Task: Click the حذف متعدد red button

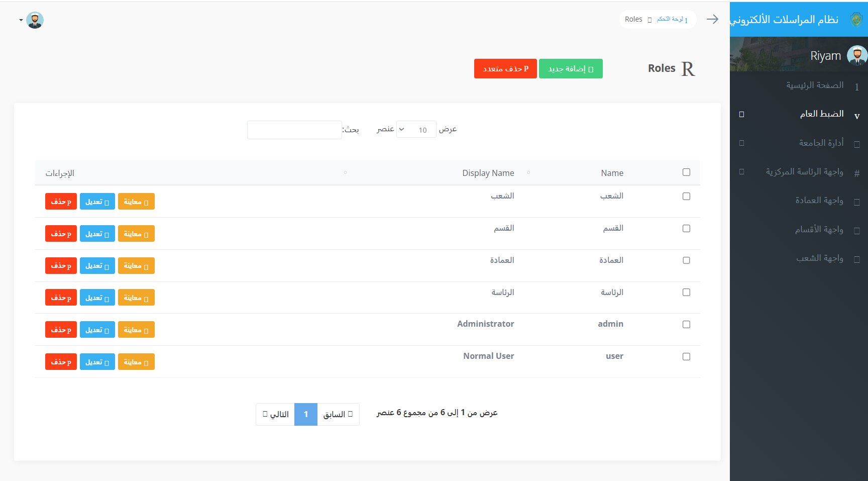Action: (505, 69)
